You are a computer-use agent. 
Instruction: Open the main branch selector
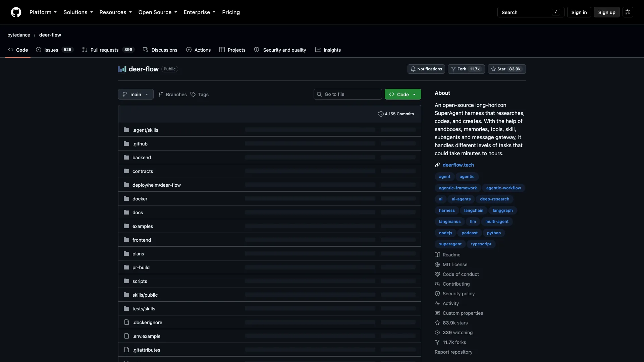click(136, 95)
